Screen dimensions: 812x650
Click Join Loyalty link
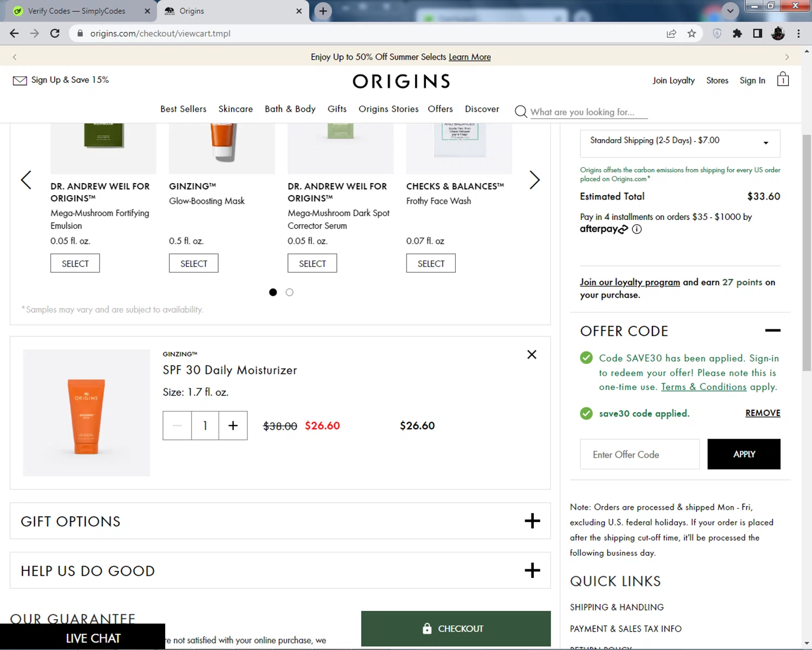674,80
